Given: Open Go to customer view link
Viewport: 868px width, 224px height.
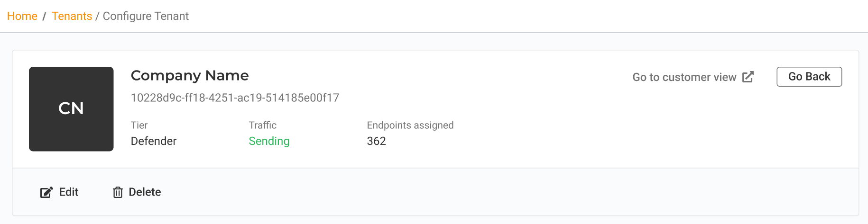Looking at the screenshot, I should 684,77.
